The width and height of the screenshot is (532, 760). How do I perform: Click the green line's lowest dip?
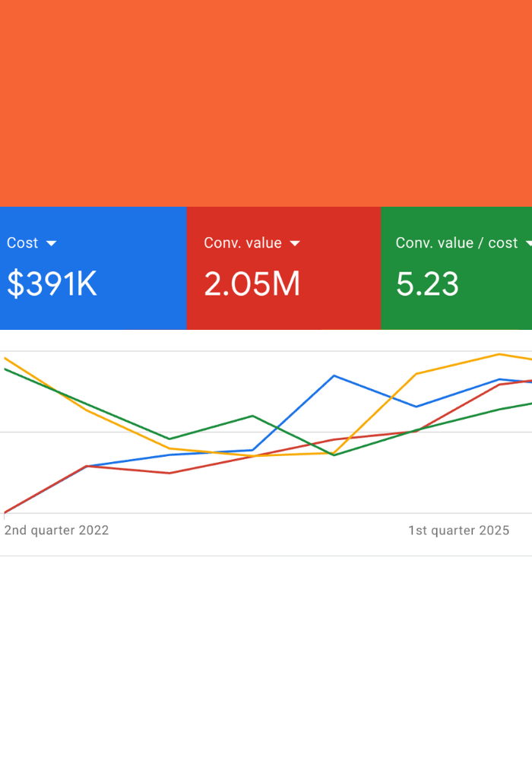[334, 454]
